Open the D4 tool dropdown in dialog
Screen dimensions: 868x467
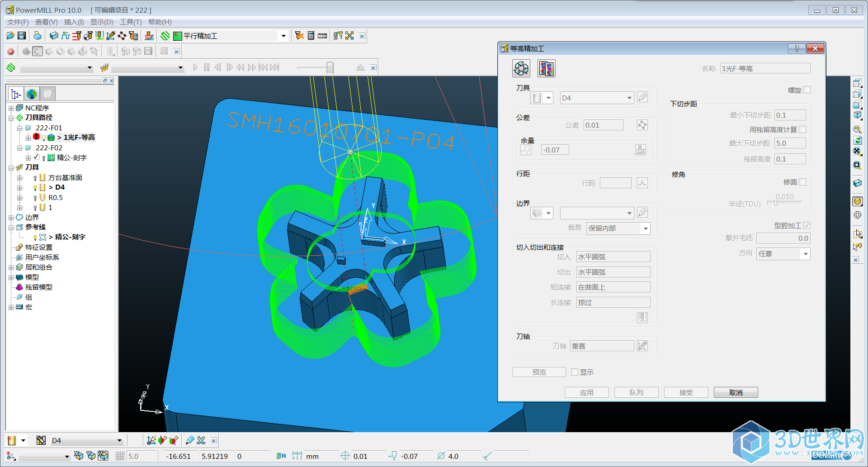(x=597, y=98)
